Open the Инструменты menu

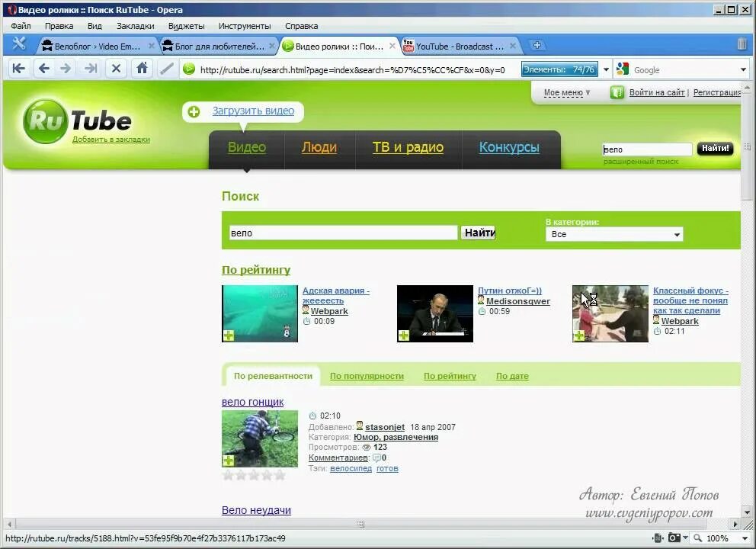[x=245, y=26]
